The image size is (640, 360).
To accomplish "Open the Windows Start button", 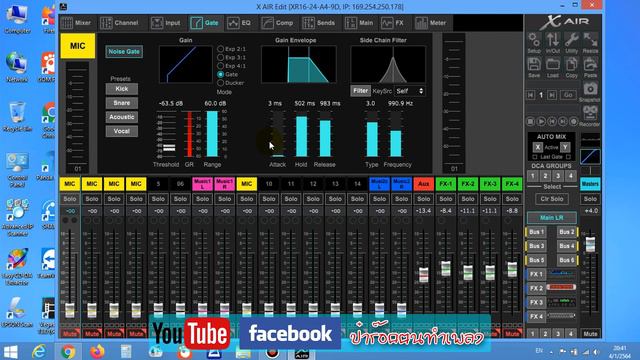I will (x=11, y=351).
